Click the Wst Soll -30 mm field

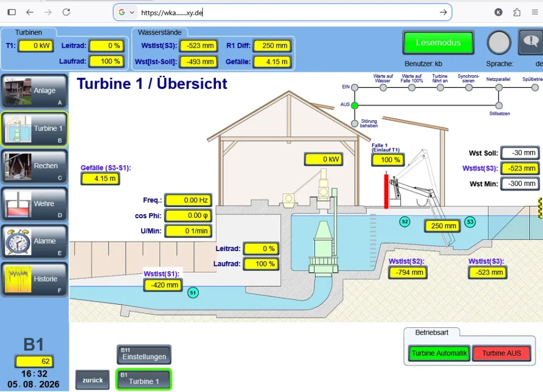click(521, 153)
